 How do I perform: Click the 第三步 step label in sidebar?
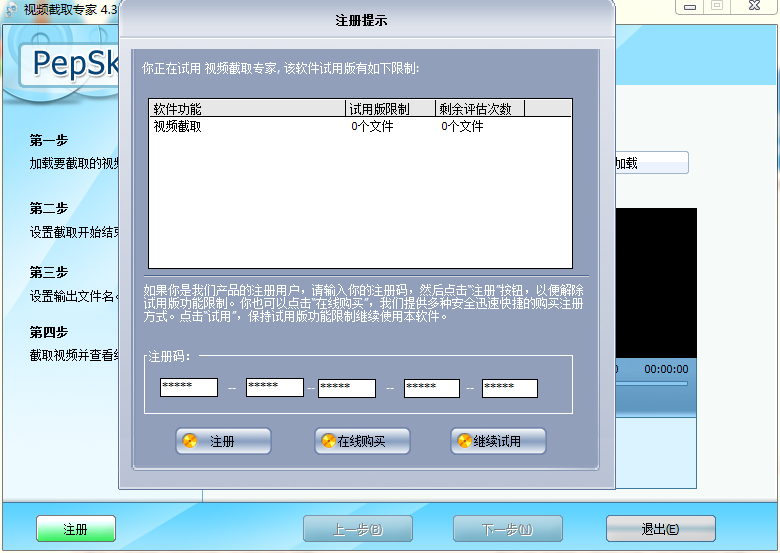(49, 273)
